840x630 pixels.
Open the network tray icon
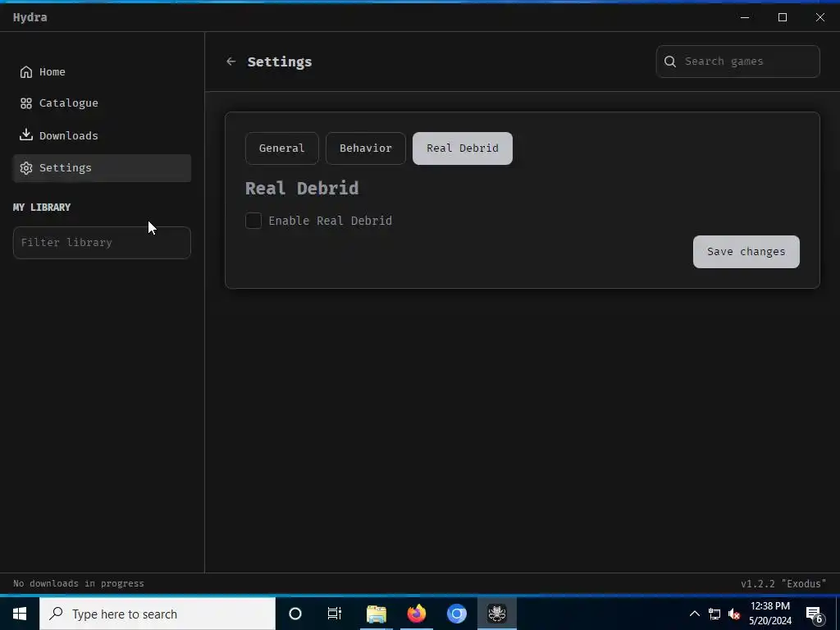click(x=714, y=614)
